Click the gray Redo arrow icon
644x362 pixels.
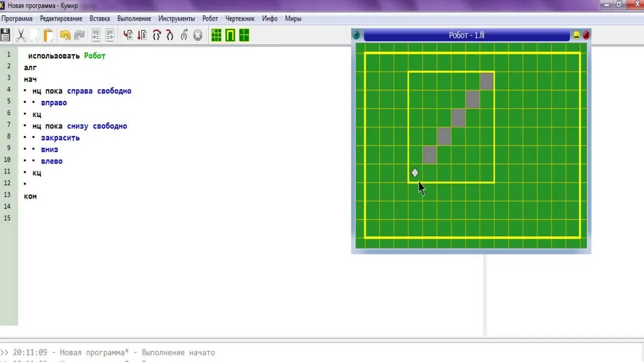tap(79, 35)
